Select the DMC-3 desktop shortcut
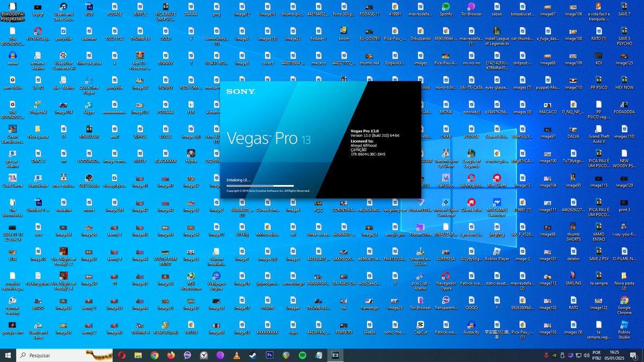This screenshot has height=362, width=644. click(38, 156)
